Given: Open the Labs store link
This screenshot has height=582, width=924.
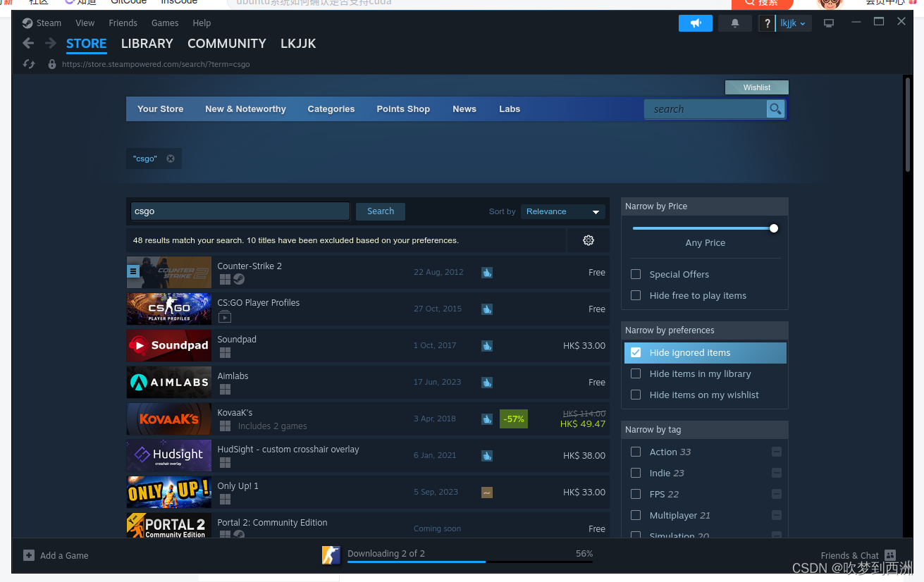Looking at the screenshot, I should (510, 109).
